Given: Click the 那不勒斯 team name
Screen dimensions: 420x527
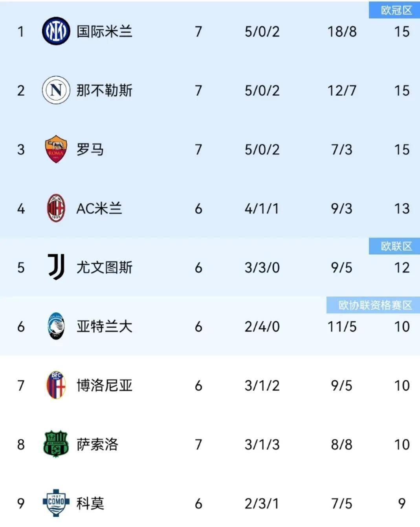Looking at the screenshot, I should (x=104, y=90).
